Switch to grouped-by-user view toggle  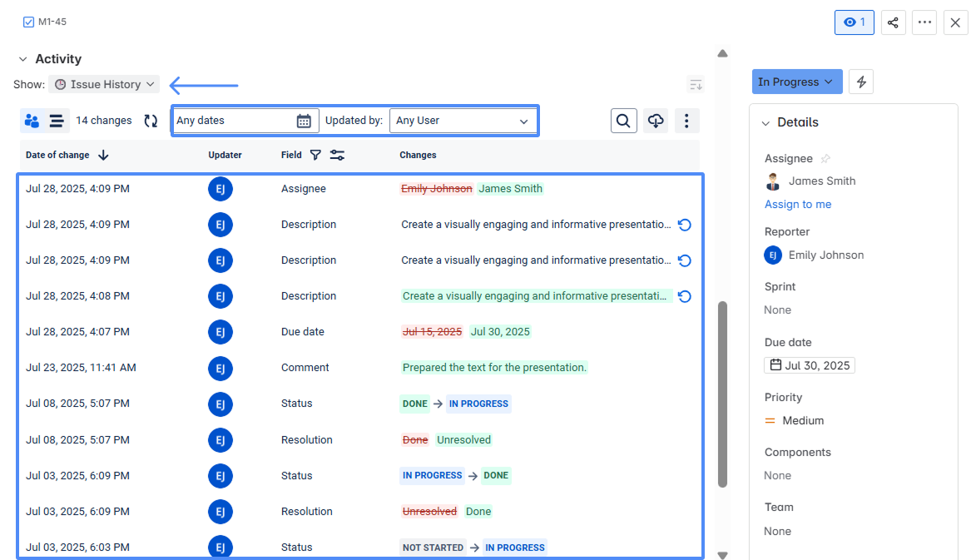point(32,121)
